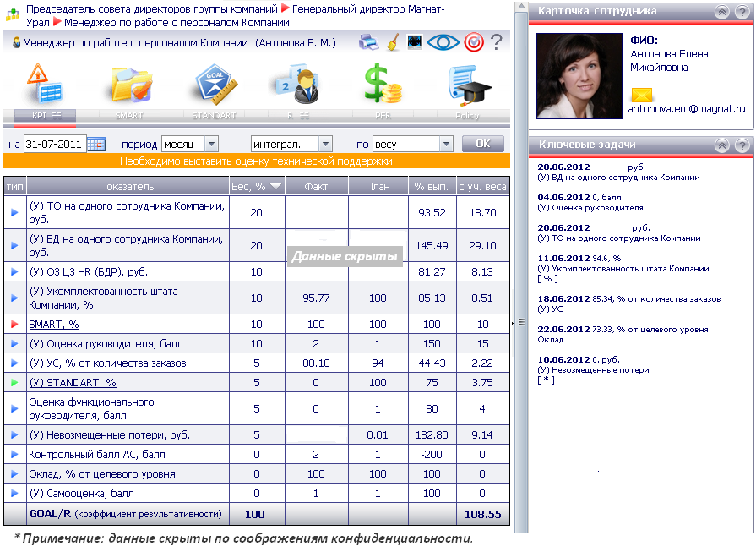
Task: Switch to the R tab
Action: tap(298, 116)
